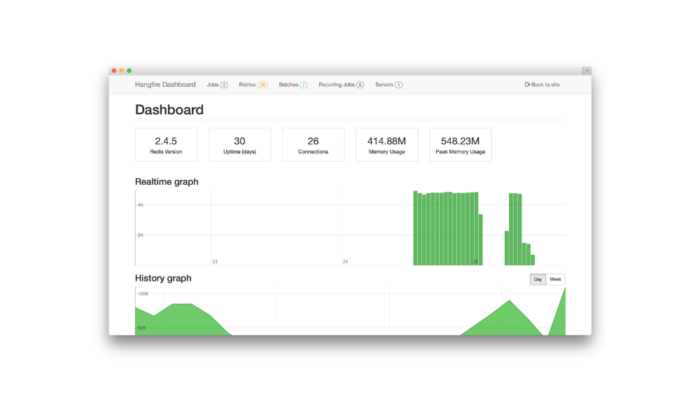Click the red close window button
This screenshot has width=700, height=420.
coord(114,71)
